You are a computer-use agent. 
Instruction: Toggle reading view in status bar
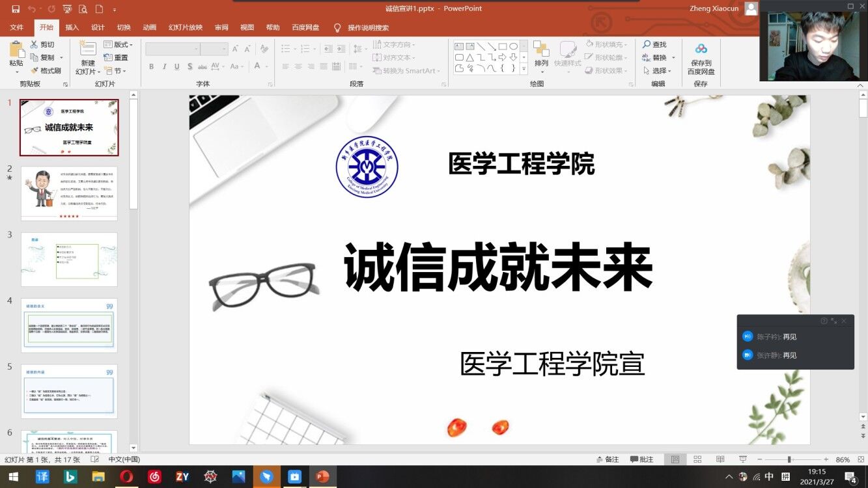[720, 459]
